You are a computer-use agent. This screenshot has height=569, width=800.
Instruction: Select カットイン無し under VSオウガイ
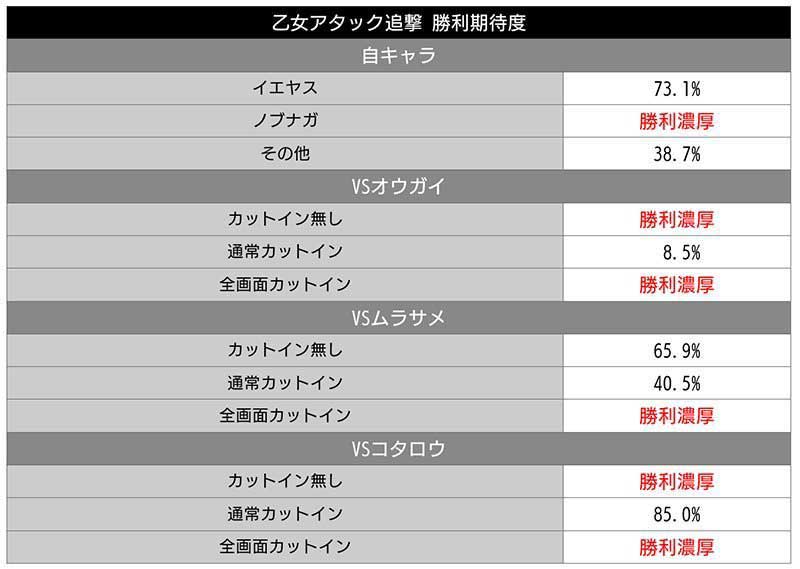click(x=285, y=219)
